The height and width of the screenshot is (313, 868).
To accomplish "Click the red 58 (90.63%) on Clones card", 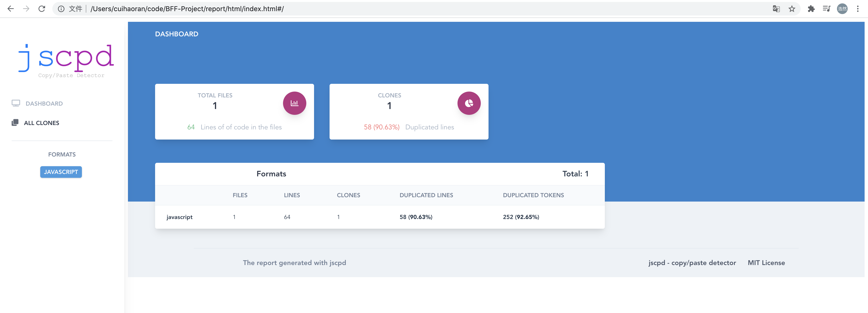I will pyautogui.click(x=382, y=127).
